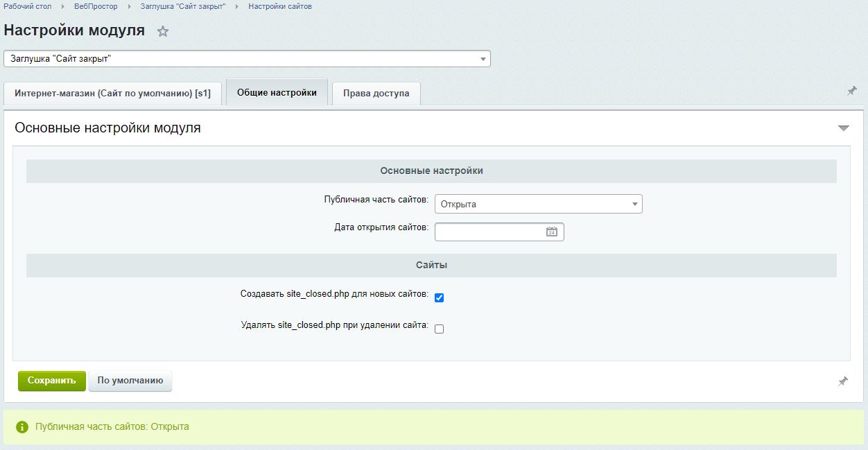
Task: Open the module selector dropdown 'Заглушка "Сайт закрыт"'
Action: click(247, 59)
